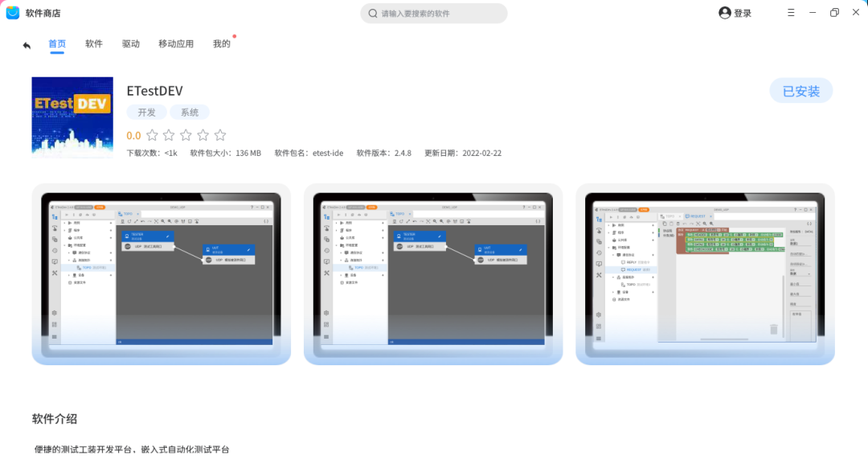
Task: Select the 移动应用 tab
Action: (176, 44)
